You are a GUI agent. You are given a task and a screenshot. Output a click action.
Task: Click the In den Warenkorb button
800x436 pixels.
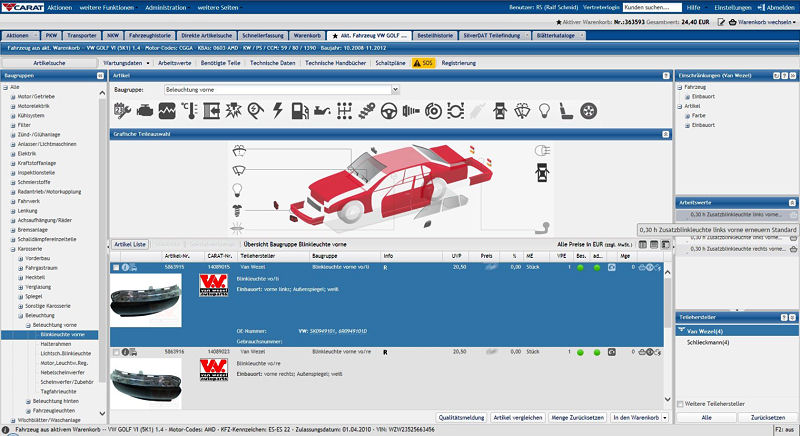636,418
